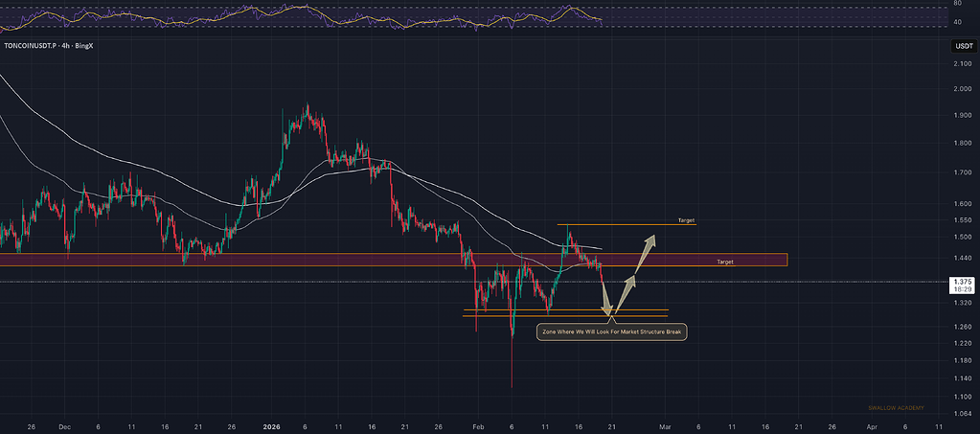This screenshot has width=980, height=434.
Task: Select the lower upward arrow near 1.375 line
Action: pyautogui.click(x=625, y=294)
